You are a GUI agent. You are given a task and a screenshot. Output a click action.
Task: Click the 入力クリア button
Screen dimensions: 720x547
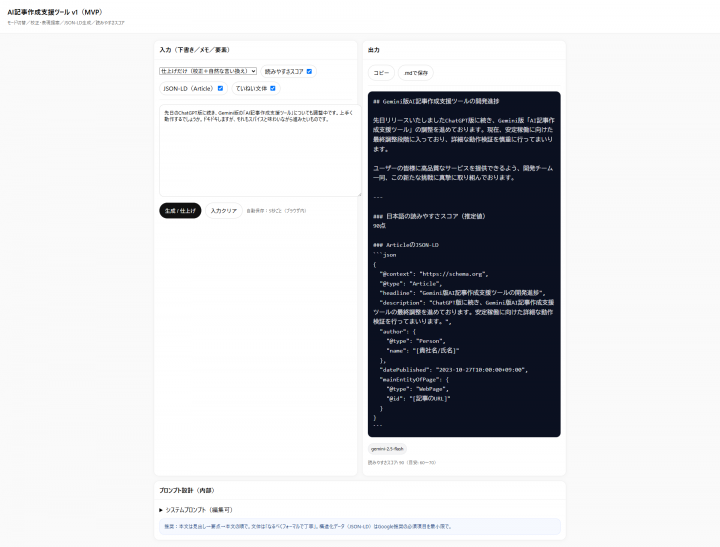(224, 211)
